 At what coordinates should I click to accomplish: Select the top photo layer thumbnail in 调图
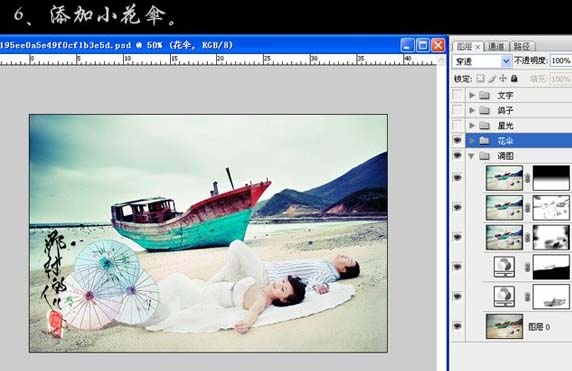(504, 178)
